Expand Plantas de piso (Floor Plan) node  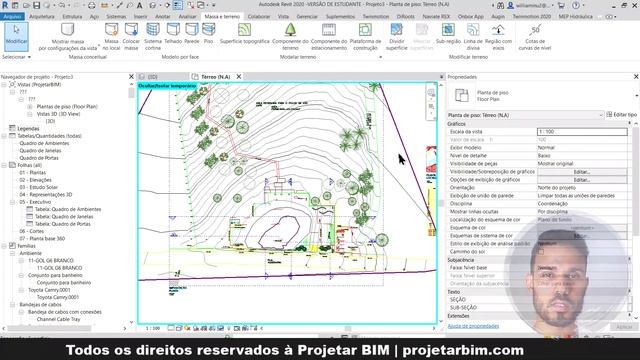[30, 107]
